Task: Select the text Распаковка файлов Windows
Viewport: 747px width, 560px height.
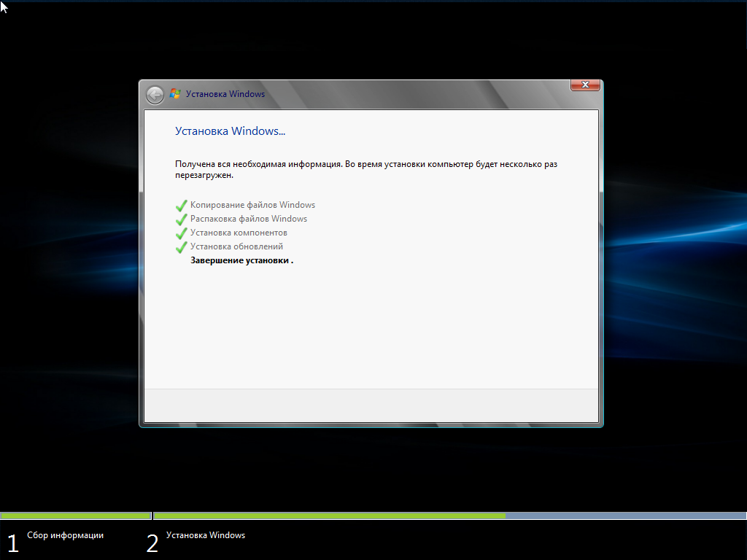Action: tap(249, 219)
